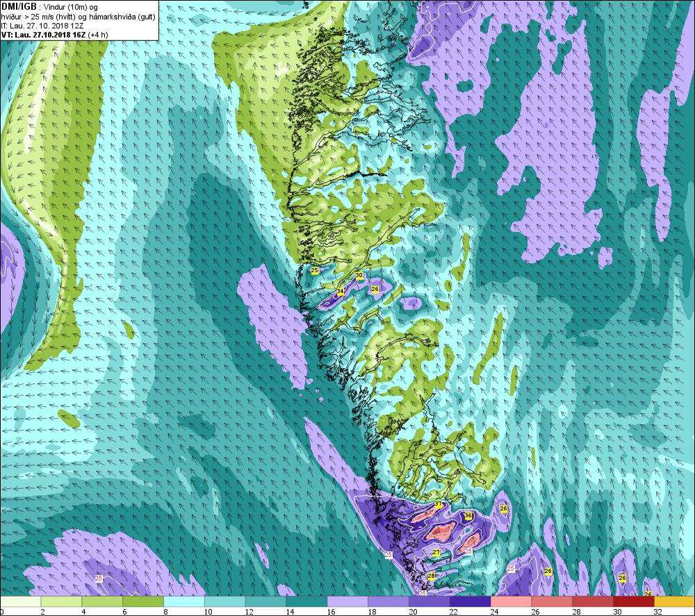Click the yellow 37 gust label
This screenshot has width=695, height=616.
[x=438, y=504]
